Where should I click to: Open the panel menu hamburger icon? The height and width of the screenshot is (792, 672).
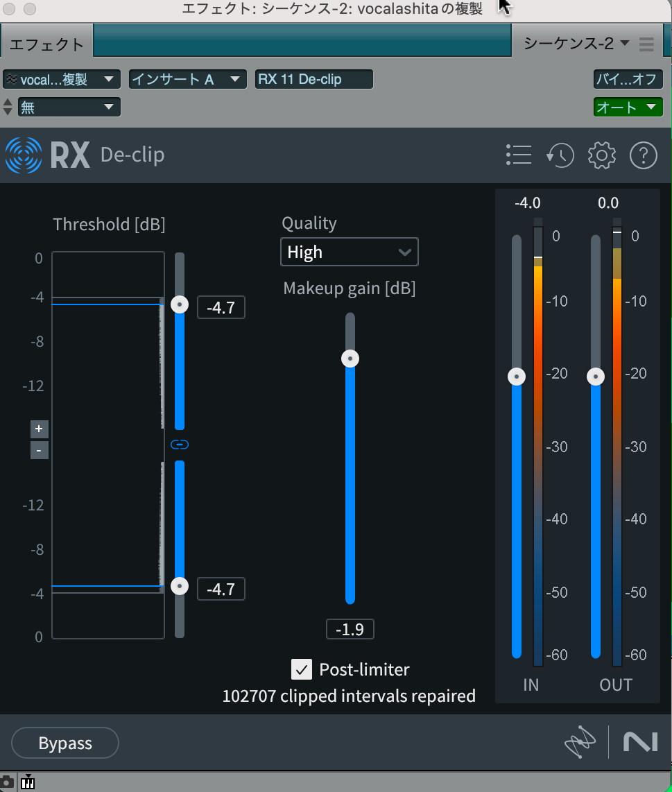click(x=646, y=44)
